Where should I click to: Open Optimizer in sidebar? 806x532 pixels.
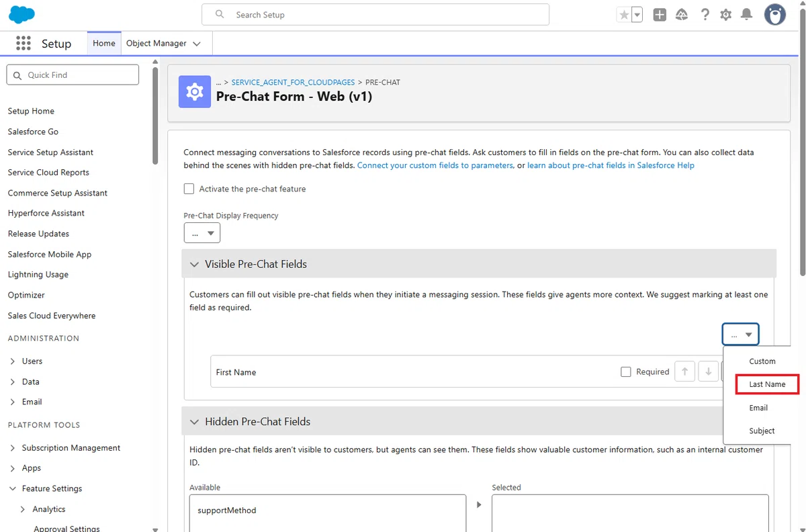[x=26, y=295]
